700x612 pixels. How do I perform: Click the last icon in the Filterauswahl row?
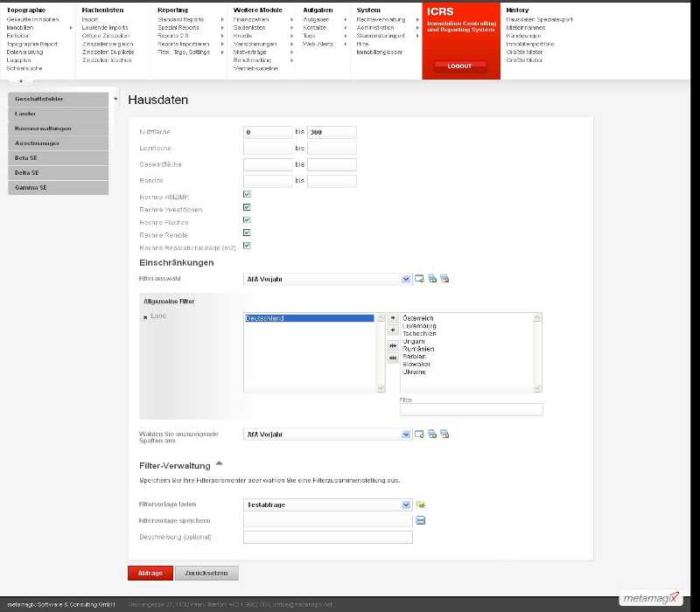click(444, 279)
